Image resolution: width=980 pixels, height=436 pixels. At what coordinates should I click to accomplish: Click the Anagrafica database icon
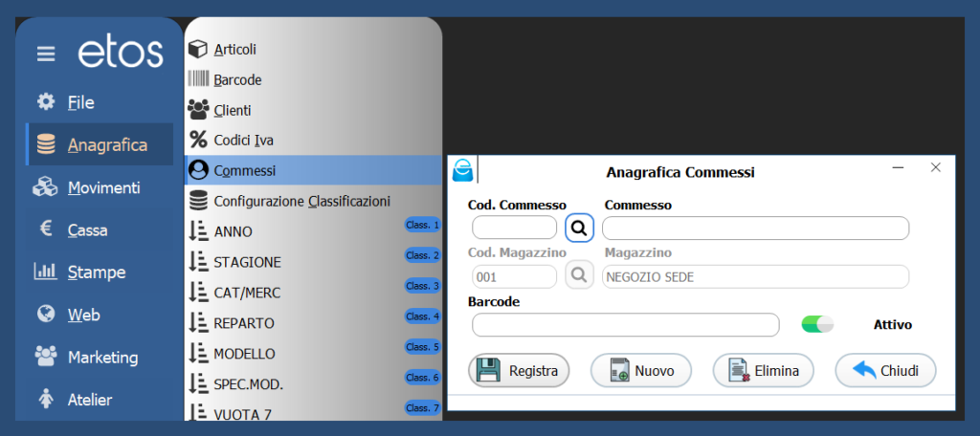point(46,145)
